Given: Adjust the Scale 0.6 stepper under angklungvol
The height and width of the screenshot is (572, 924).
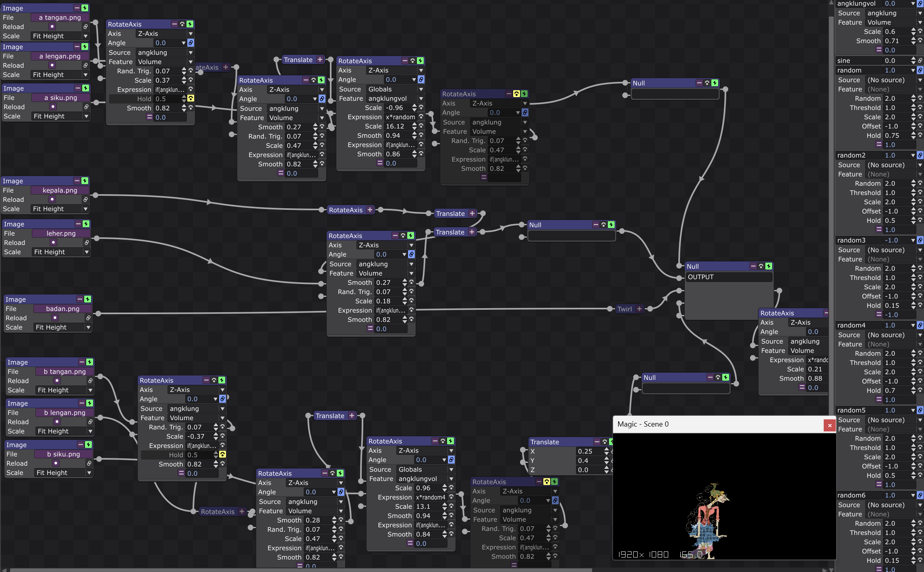Looking at the screenshot, I should 913,32.
